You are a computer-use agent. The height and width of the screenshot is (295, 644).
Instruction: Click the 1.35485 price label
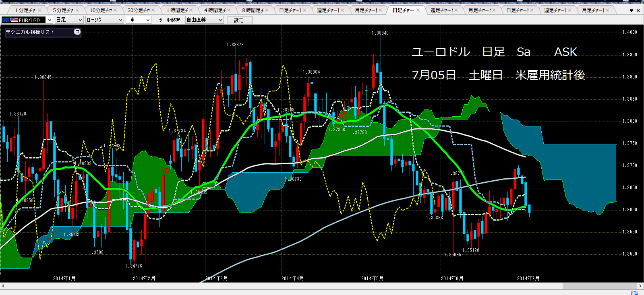pos(72,235)
